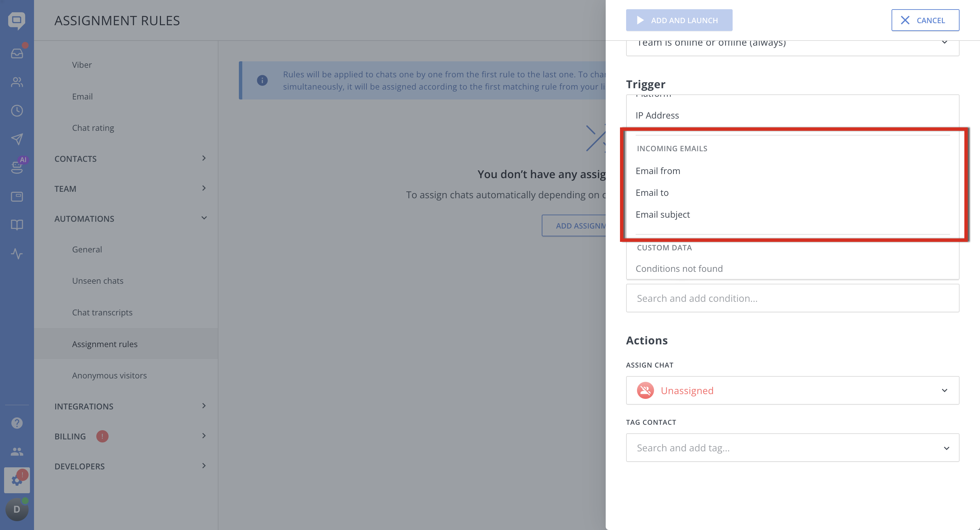Click the user avatar D icon
The height and width of the screenshot is (530, 980).
click(x=17, y=509)
